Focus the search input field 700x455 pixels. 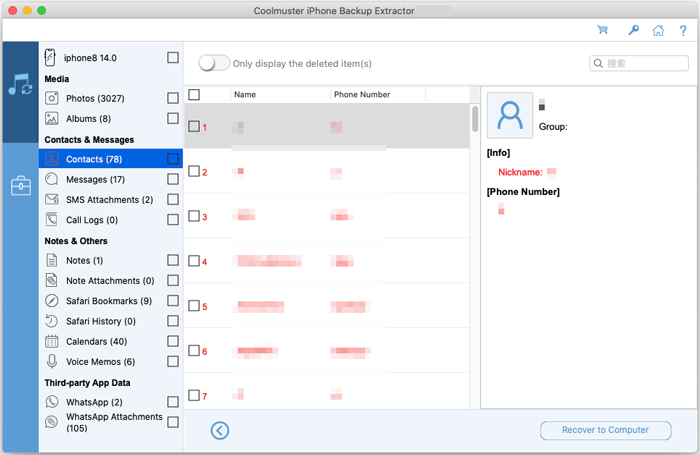pos(639,63)
